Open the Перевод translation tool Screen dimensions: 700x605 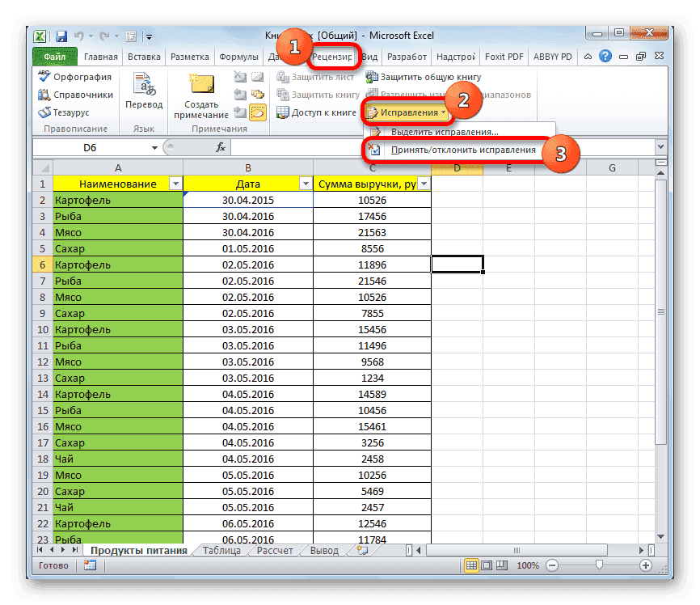[145, 89]
